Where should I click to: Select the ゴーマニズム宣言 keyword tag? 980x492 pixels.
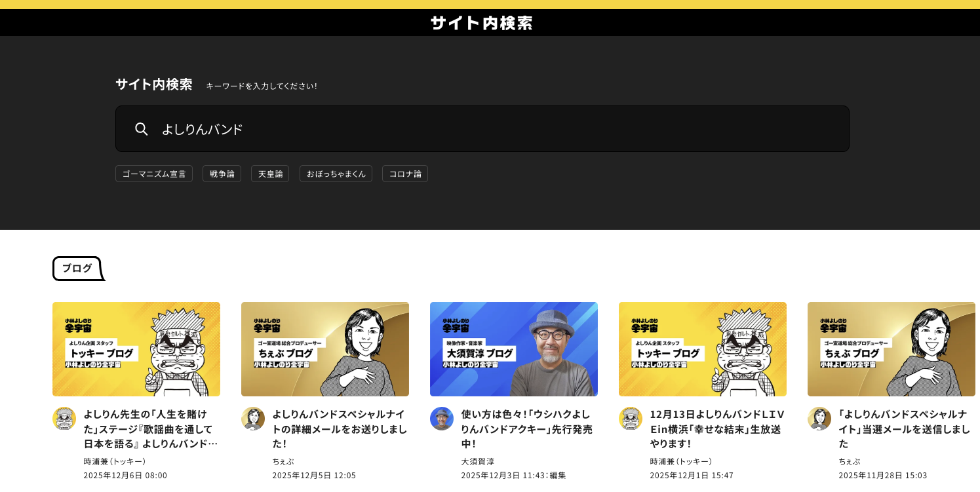point(154,174)
